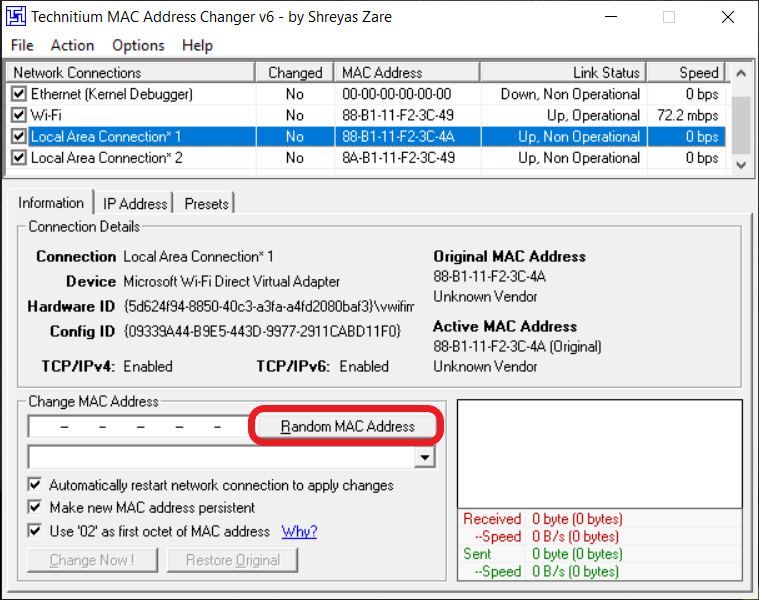Disable automatically restart network connection option
The image size is (759, 600).
[x=34, y=484]
